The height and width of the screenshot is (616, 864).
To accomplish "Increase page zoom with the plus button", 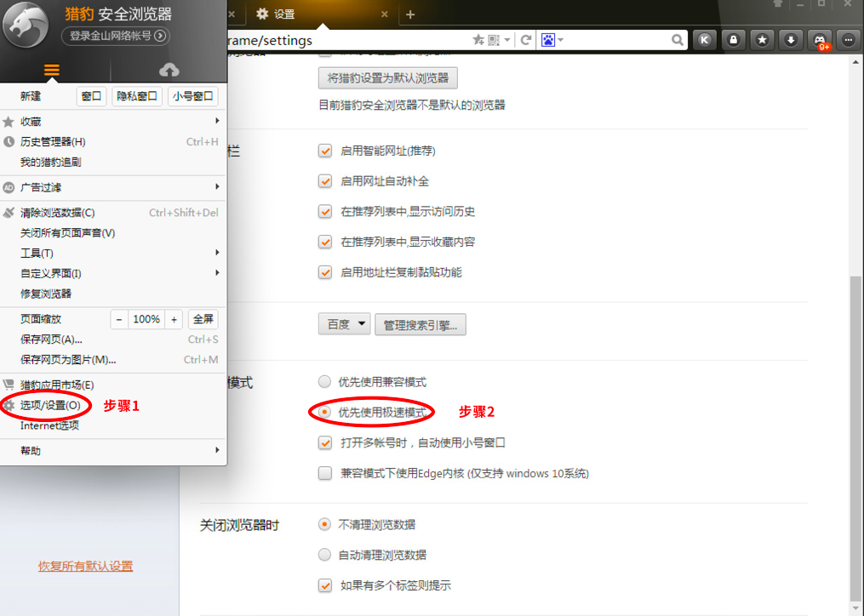I will [x=175, y=319].
